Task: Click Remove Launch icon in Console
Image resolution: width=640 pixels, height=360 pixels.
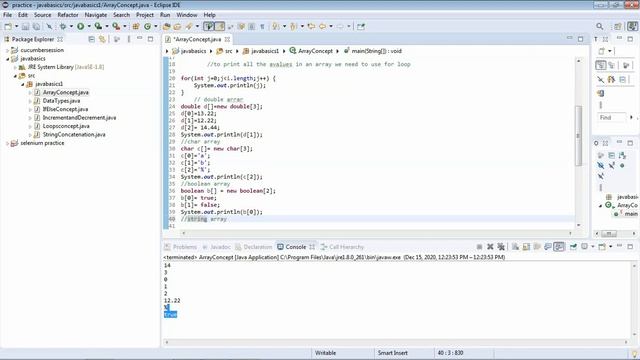Action: (490, 247)
